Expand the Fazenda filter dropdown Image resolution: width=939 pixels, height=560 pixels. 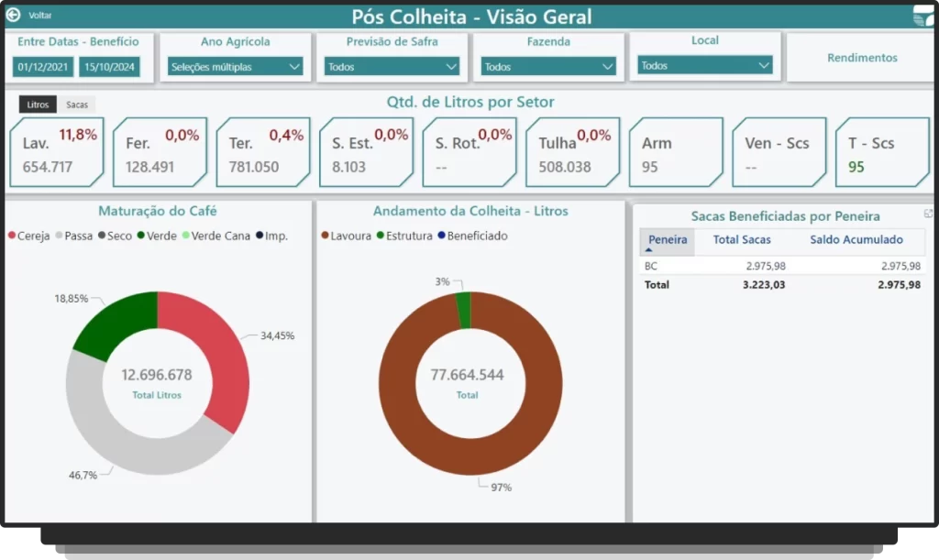548,67
